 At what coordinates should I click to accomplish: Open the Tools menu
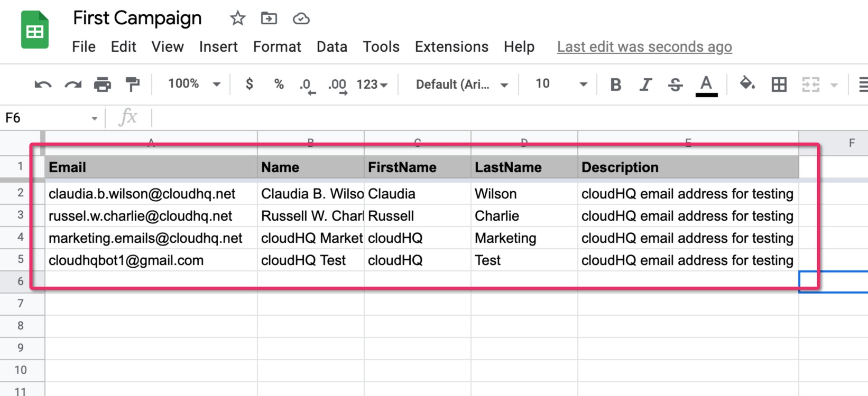pos(381,47)
